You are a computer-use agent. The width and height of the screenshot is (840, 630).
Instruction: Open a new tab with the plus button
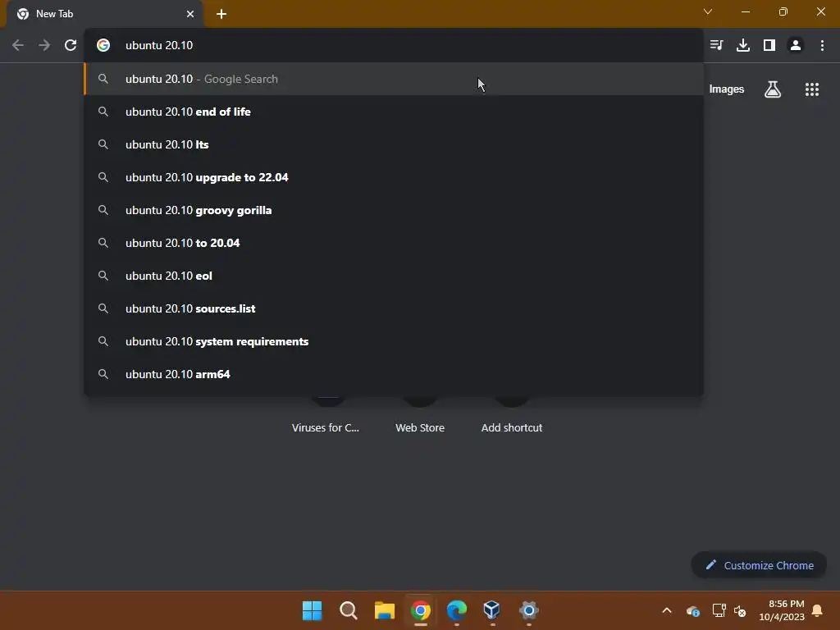pyautogui.click(x=221, y=14)
